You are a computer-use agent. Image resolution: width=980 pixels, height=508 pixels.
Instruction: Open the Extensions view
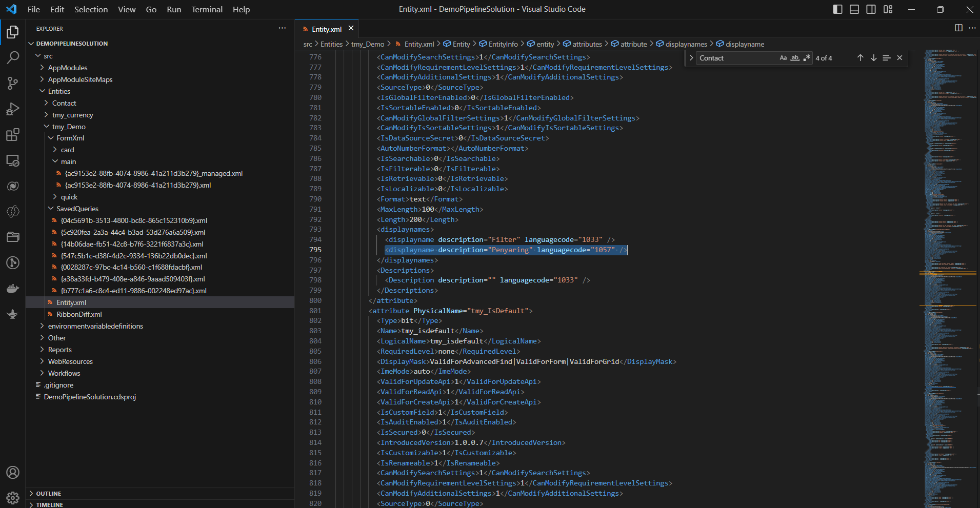(13, 134)
